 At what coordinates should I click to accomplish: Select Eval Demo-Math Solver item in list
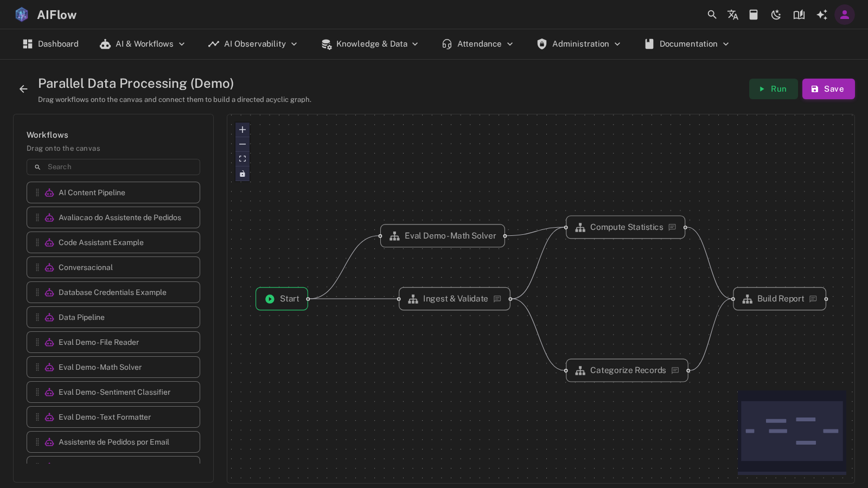(113, 367)
